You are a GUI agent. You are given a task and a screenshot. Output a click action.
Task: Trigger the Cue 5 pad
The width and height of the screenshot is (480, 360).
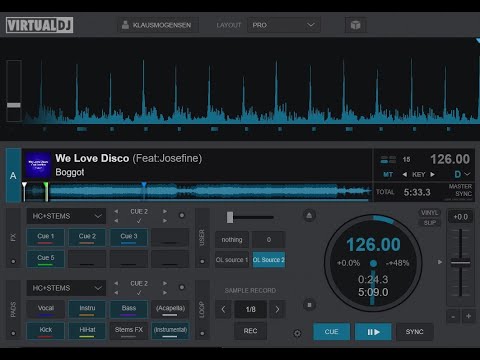click(x=45, y=259)
